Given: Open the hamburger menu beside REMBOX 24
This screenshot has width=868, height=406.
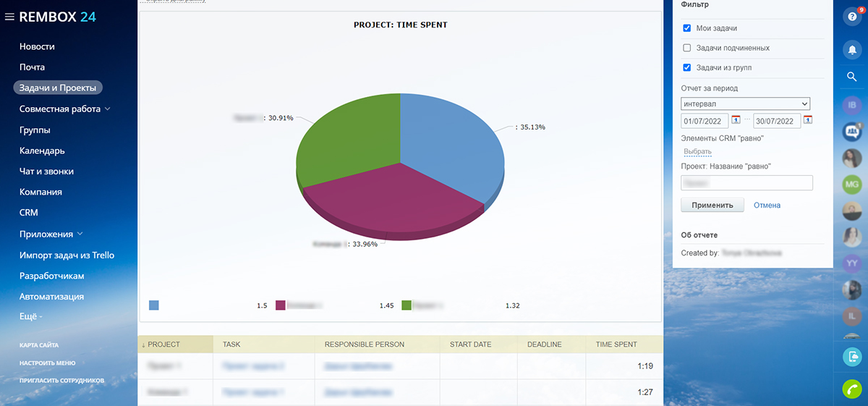Looking at the screenshot, I should (9, 16).
